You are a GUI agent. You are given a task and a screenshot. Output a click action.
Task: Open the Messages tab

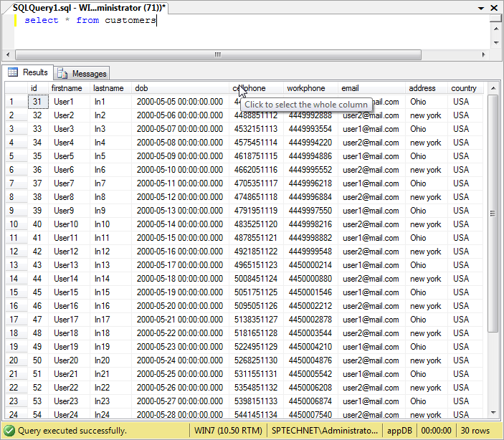(x=82, y=74)
